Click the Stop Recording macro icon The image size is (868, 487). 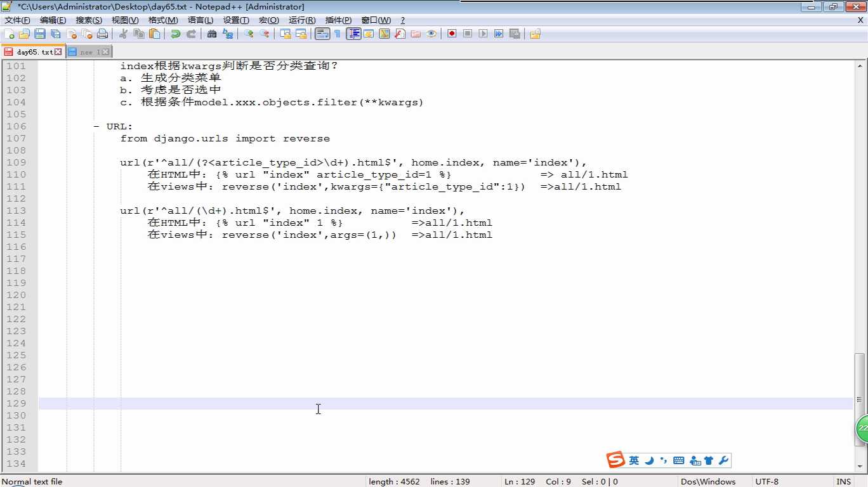tap(468, 34)
